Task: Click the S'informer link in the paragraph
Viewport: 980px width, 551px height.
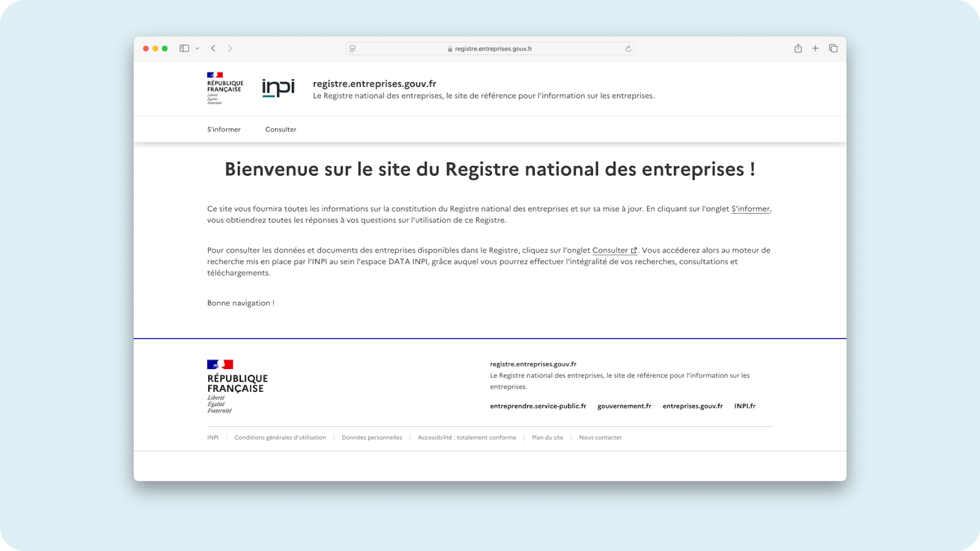Action: coord(750,209)
